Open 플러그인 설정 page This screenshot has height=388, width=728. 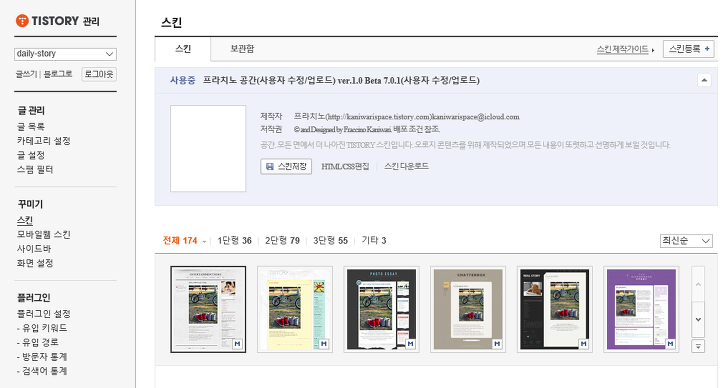[44, 314]
